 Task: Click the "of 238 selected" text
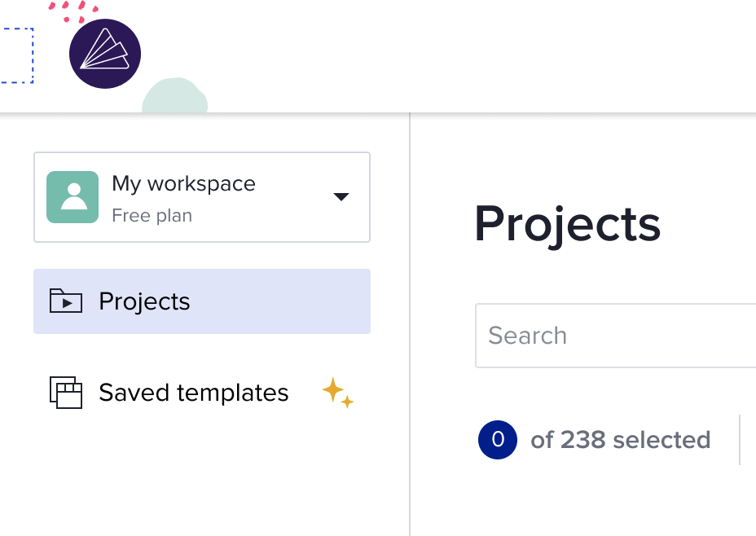tap(620, 440)
